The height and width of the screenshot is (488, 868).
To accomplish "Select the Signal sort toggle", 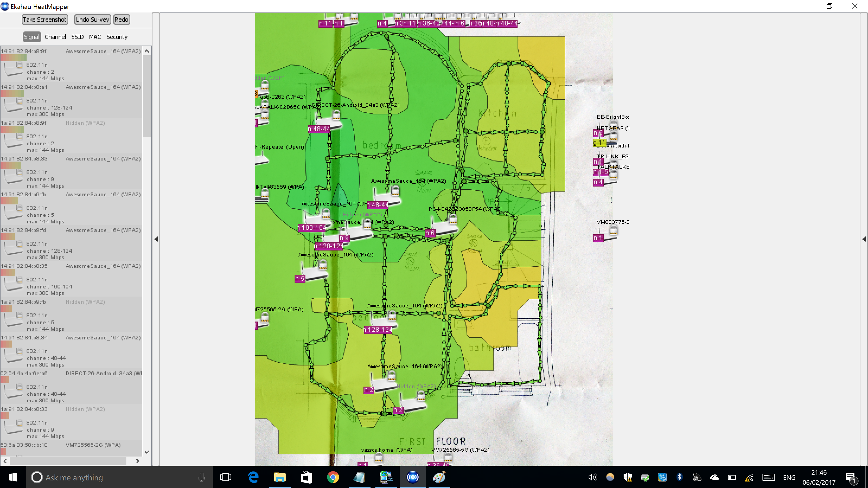I will click(x=32, y=37).
